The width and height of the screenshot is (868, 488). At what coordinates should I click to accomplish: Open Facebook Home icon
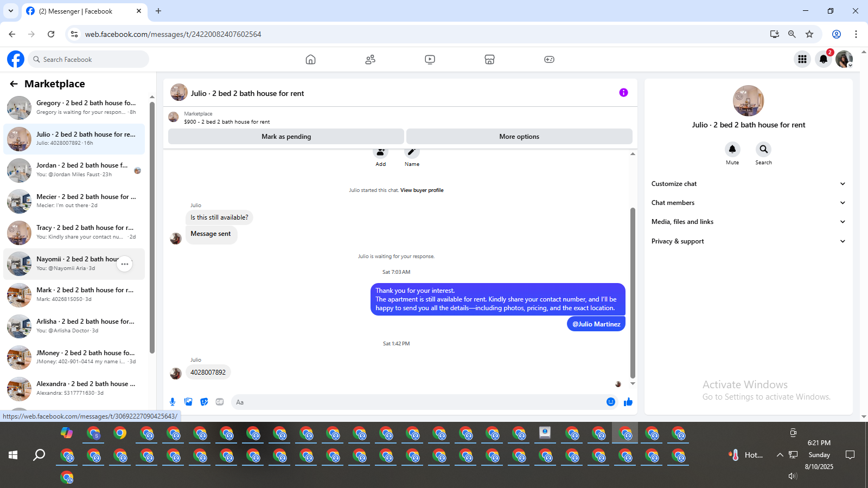pos(310,60)
